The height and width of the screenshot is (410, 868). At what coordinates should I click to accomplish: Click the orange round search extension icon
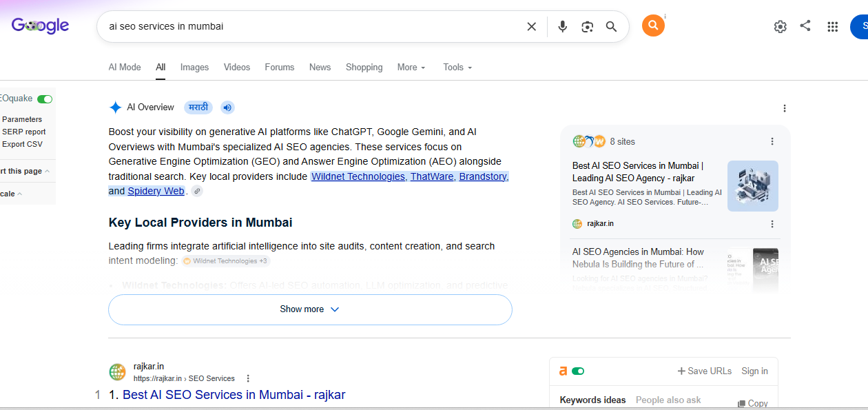pyautogui.click(x=653, y=25)
